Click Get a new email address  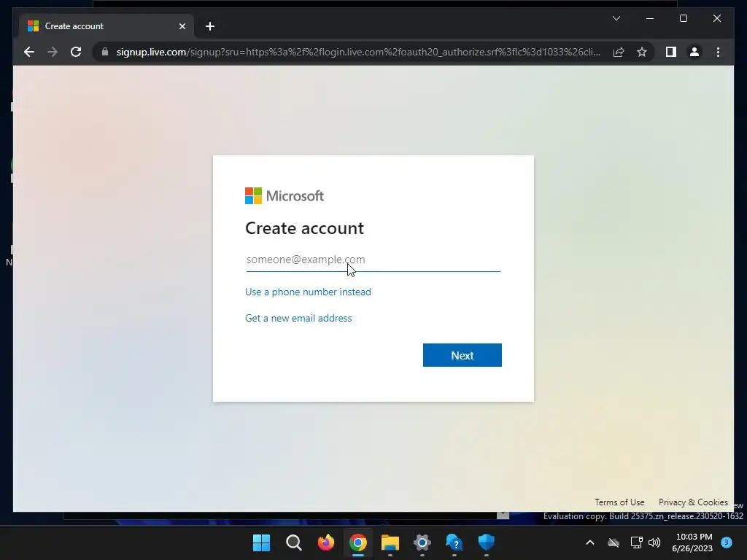click(x=298, y=318)
